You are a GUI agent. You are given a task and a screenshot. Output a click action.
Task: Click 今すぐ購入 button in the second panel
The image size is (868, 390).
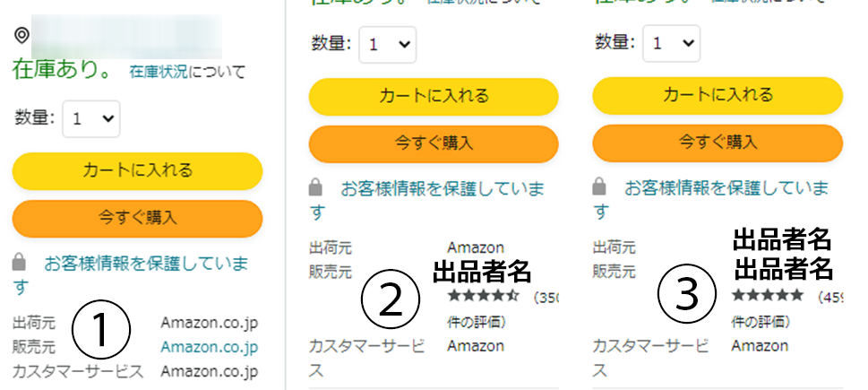click(x=434, y=143)
